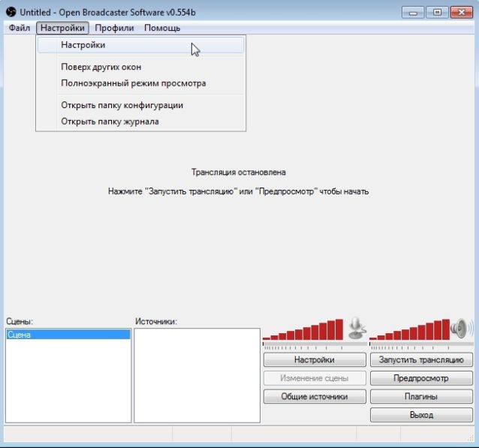Screen dimensions: 479x448
Task: Click the Плагины button
Action: 420,396
